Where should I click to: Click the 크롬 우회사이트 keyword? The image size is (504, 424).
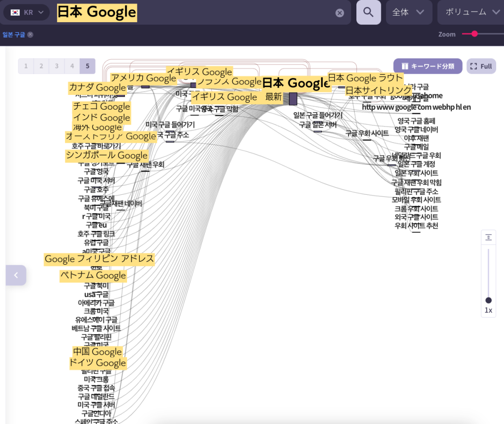pos(416,209)
